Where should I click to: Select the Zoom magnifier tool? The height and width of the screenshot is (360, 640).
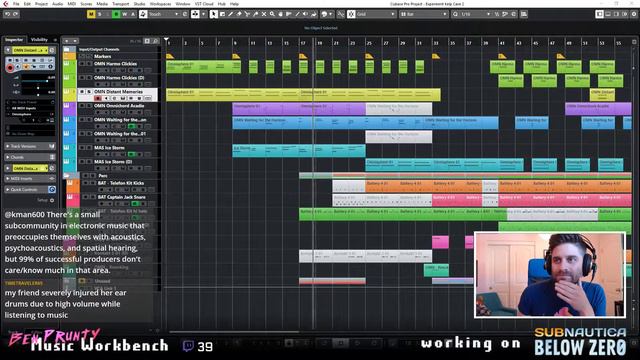click(x=272, y=14)
